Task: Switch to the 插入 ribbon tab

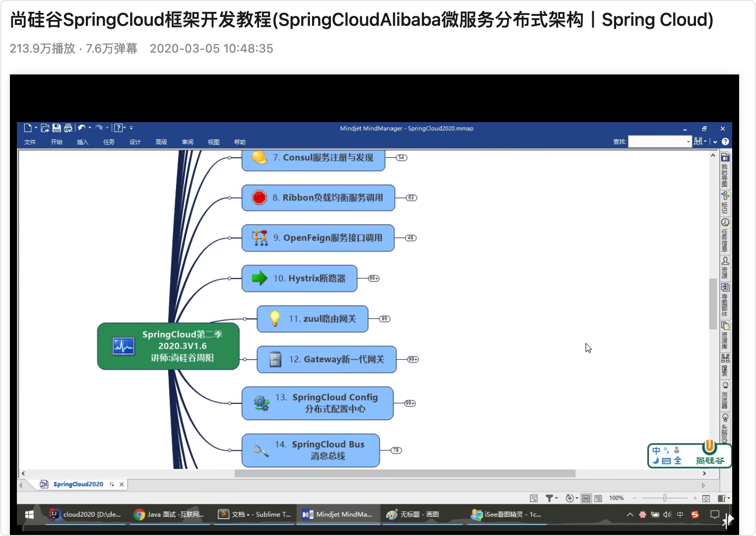Action: (x=82, y=142)
